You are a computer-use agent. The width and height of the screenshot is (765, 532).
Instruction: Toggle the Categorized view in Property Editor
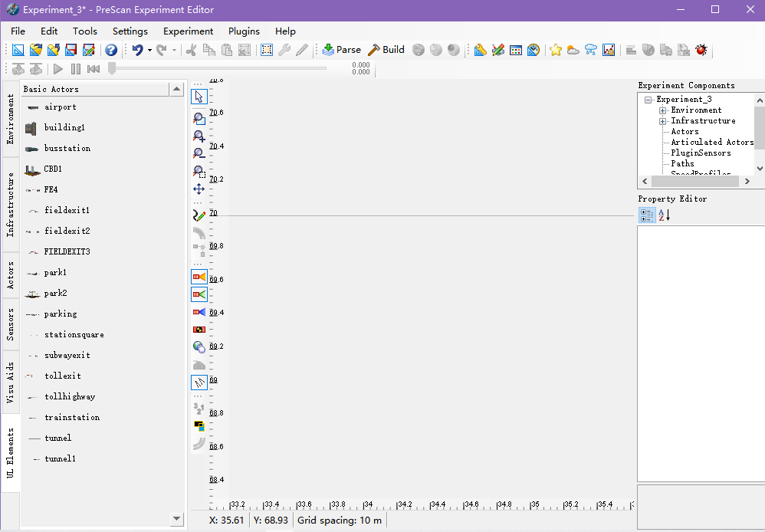tap(647, 215)
